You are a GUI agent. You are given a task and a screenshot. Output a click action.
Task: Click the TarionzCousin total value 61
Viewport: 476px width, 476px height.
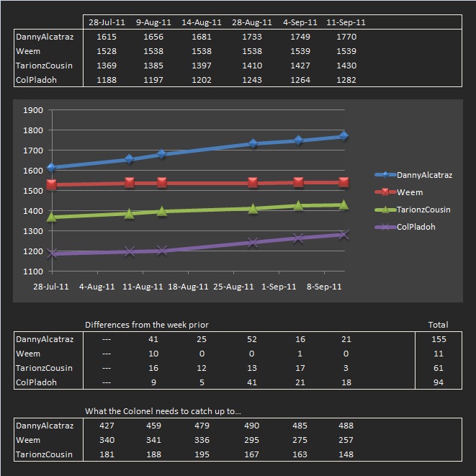point(439,368)
